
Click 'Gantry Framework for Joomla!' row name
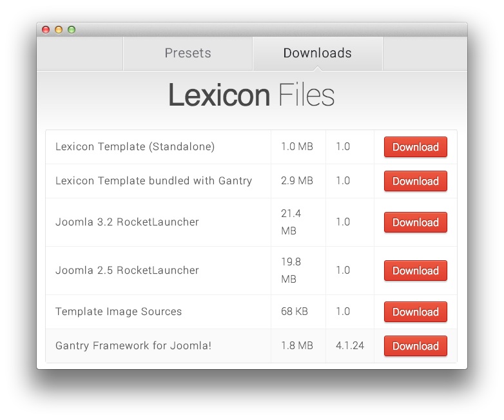133,346
